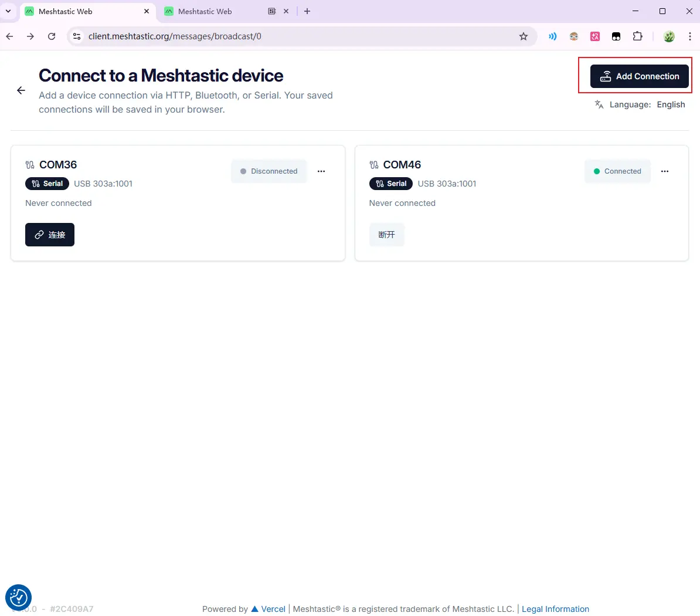This screenshot has width=700, height=616.
Task: Expand the tab search chevron
Action: pyautogui.click(x=8, y=11)
